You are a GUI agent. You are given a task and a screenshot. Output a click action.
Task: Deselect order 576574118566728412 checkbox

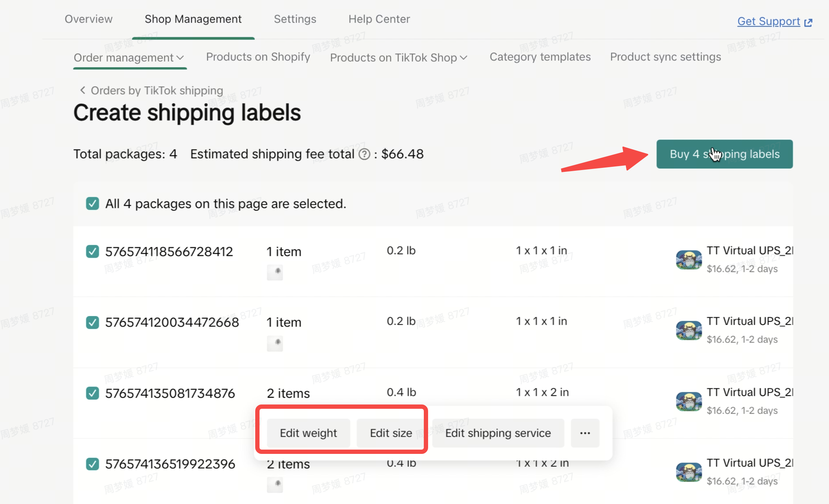coord(92,251)
